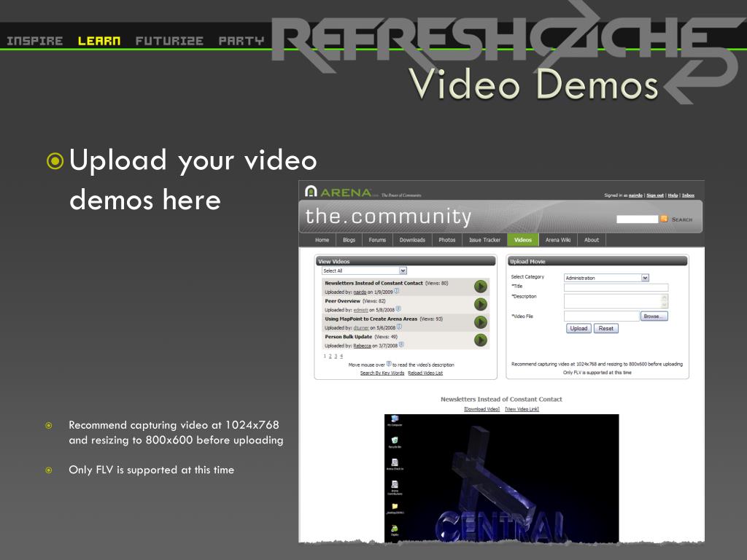Click the LEARN heading on slide banner
The image size is (747, 560).
point(99,41)
